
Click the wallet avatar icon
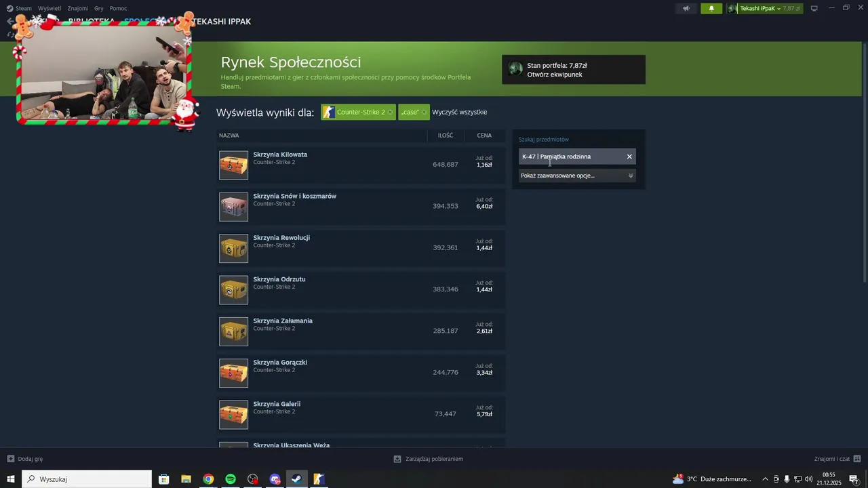[x=516, y=69]
